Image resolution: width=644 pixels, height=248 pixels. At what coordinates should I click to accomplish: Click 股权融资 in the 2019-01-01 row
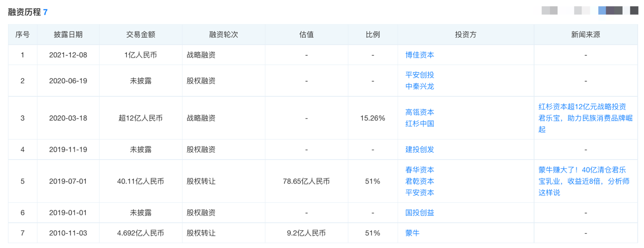point(201,213)
